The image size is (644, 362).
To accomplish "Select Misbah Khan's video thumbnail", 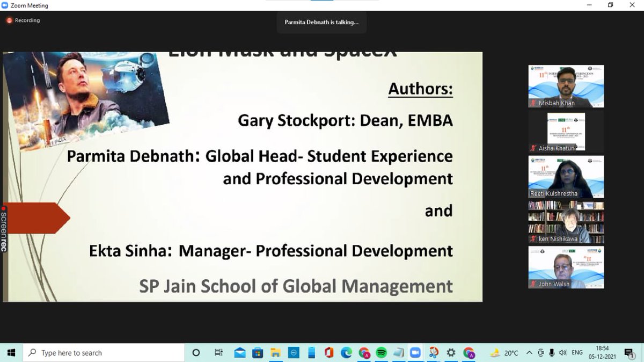I will click(x=566, y=86).
